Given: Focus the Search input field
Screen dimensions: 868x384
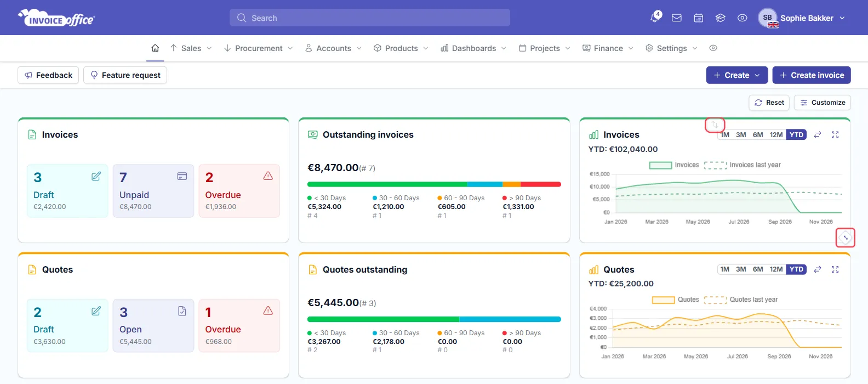Looking at the screenshot, I should pos(370,18).
